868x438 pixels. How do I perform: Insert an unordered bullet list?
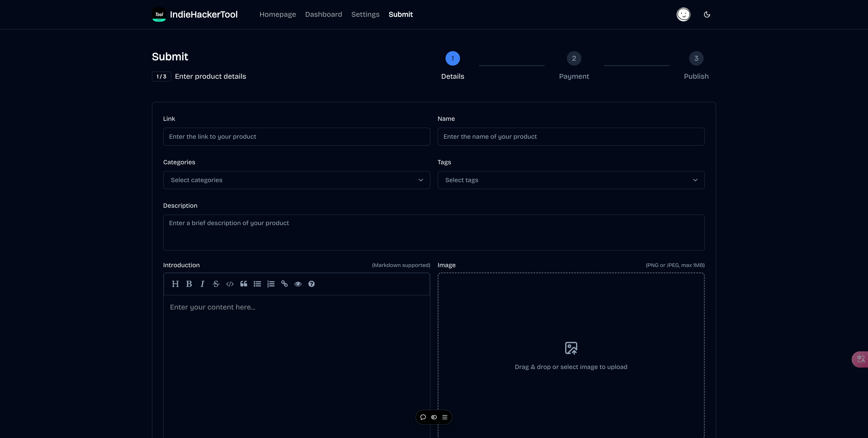pos(257,284)
